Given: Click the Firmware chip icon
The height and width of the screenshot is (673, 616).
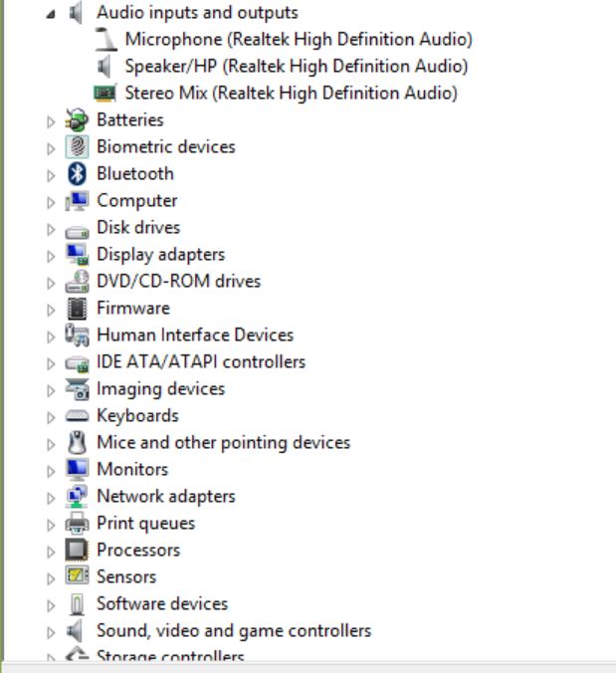Looking at the screenshot, I should click(77, 308).
